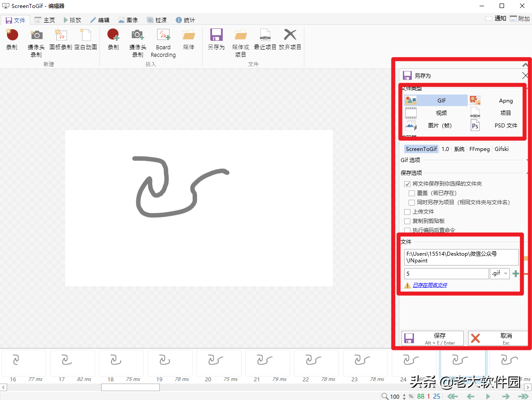532x400 pixels.
Task: Insert a screen recording in 插入 group
Action: (x=113, y=40)
